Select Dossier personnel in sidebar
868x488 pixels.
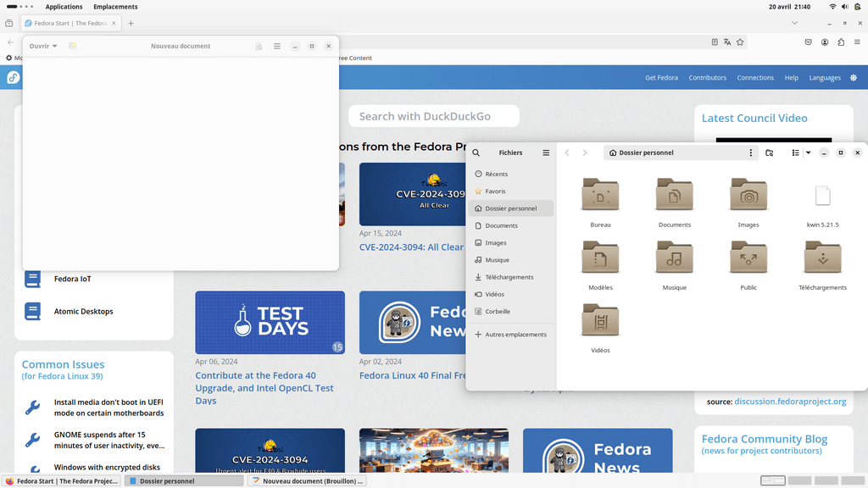[x=511, y=208]
